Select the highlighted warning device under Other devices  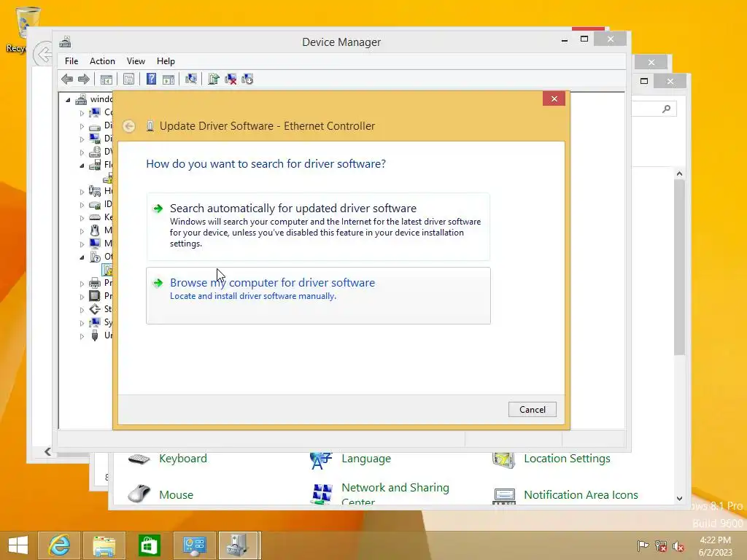(x=108, y=270)
